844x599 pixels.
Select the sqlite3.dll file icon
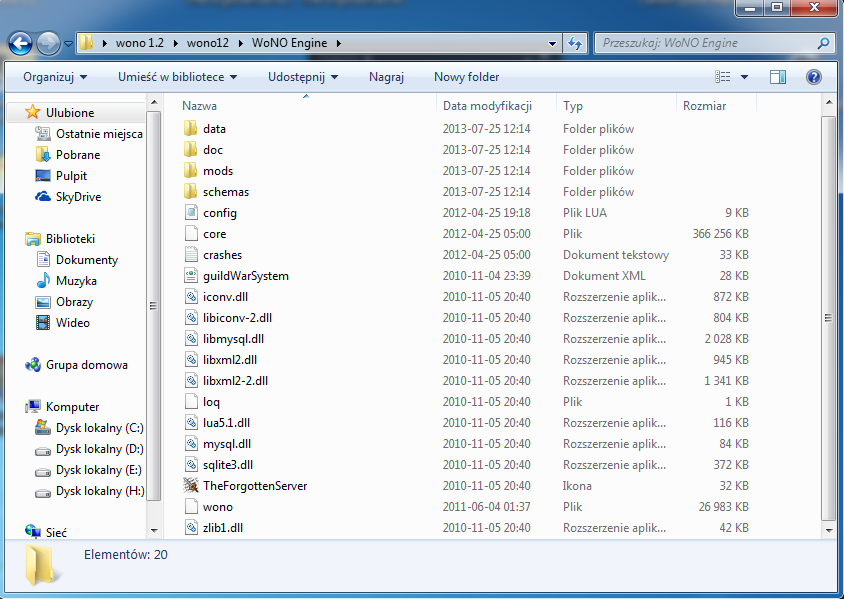[191, 464]
